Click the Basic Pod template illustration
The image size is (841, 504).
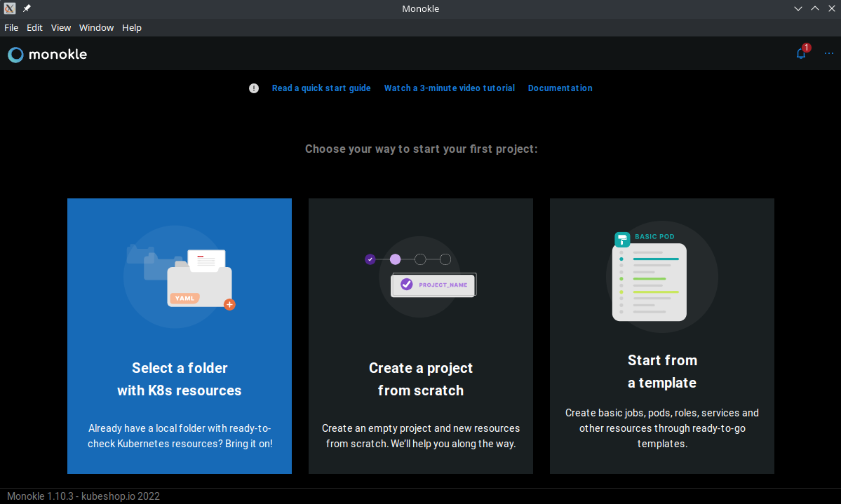[x=649, y=278]
